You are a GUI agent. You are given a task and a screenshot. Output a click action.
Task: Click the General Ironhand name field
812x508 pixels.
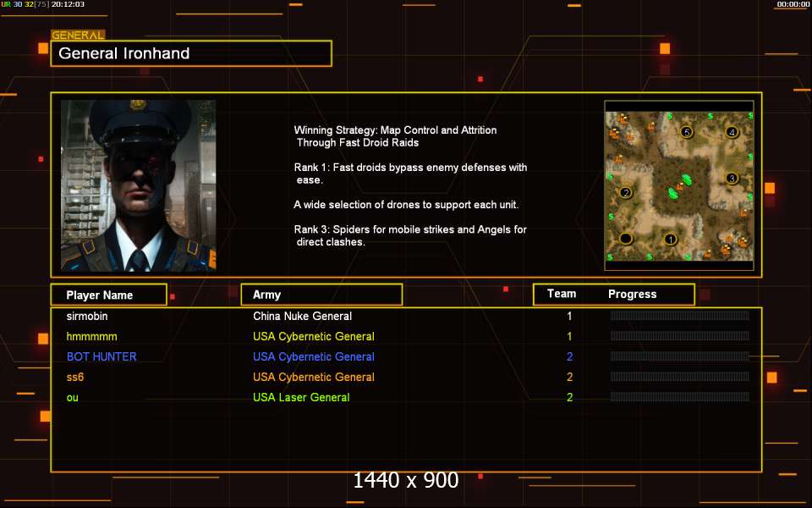[x=191, y=53]
